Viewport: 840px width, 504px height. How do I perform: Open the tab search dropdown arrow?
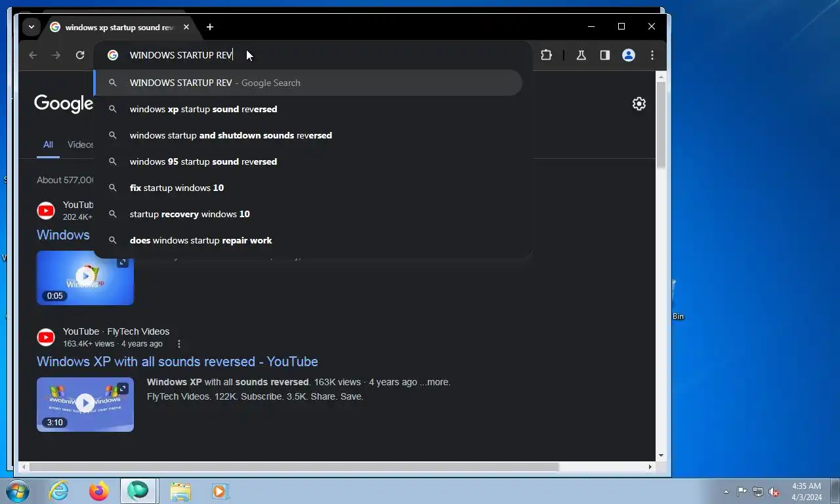[x=30, y=27]
